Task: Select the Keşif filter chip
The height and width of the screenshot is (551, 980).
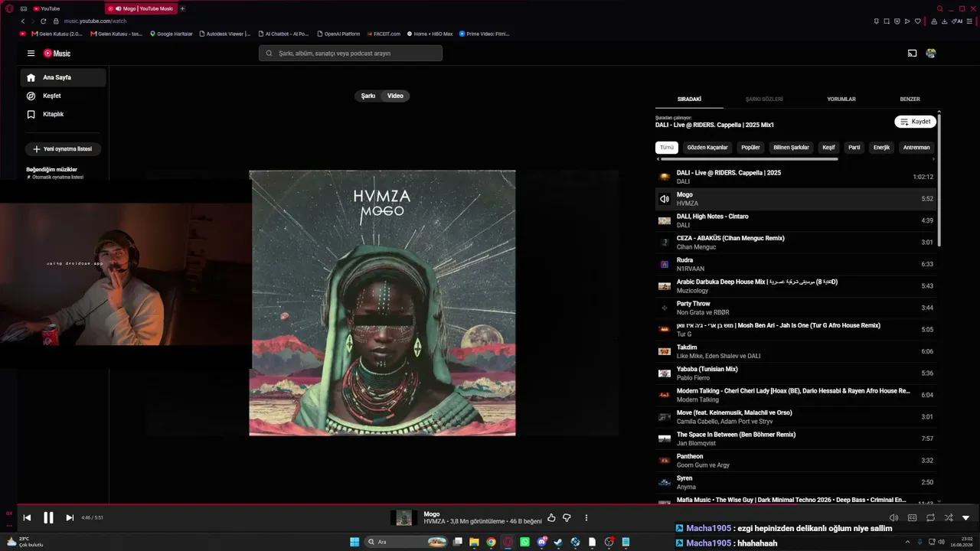Action: (x=828, y=148)
